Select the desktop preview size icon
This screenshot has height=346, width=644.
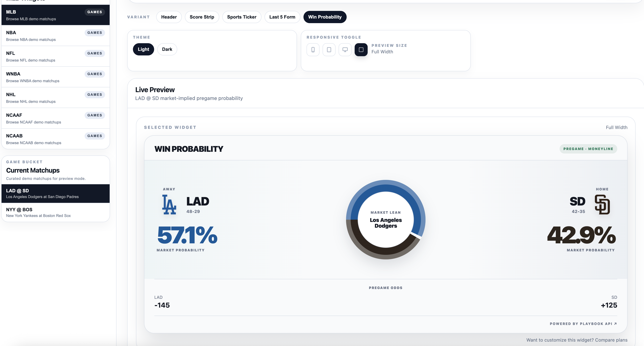(x=345, y=50)
